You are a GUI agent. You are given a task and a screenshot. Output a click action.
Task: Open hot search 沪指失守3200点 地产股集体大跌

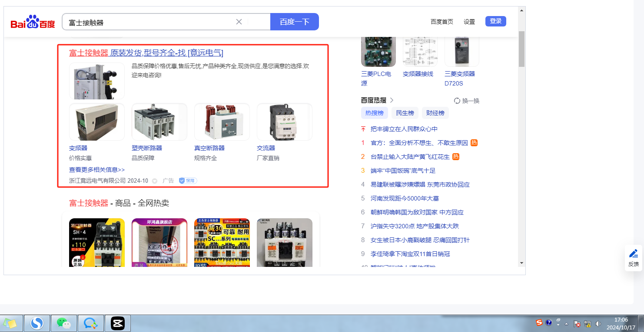[x=415, y=226]
